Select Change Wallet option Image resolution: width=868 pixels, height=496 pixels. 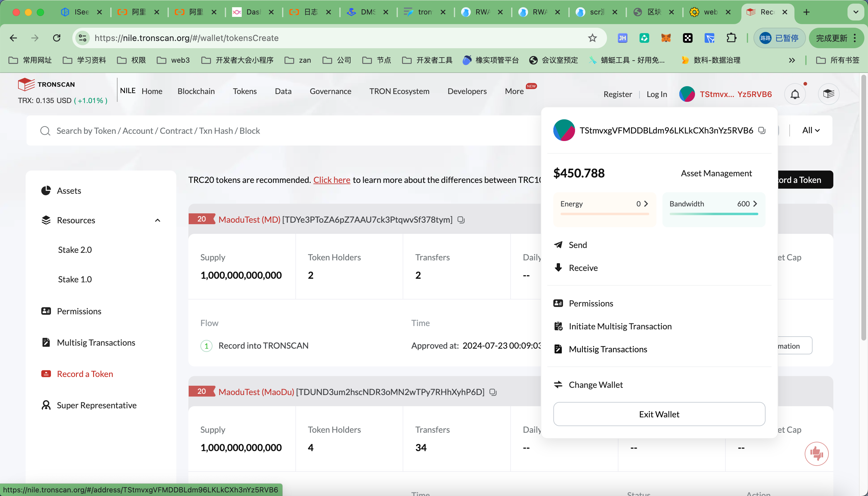point(596,385)
